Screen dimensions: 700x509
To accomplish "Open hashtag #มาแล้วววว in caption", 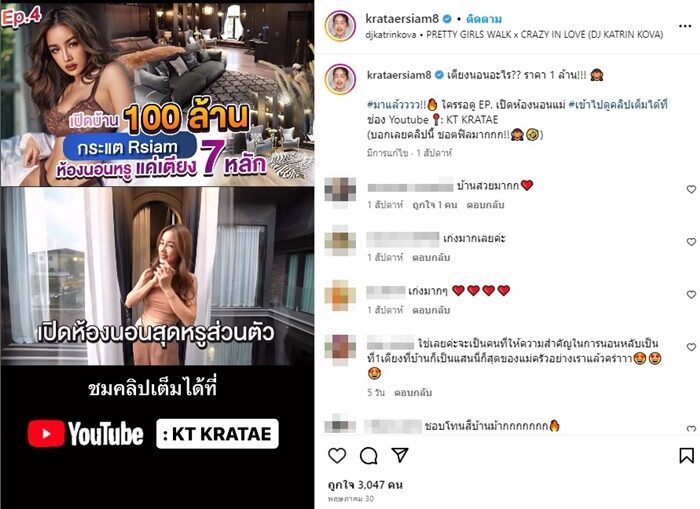I will tap(396, 105).
